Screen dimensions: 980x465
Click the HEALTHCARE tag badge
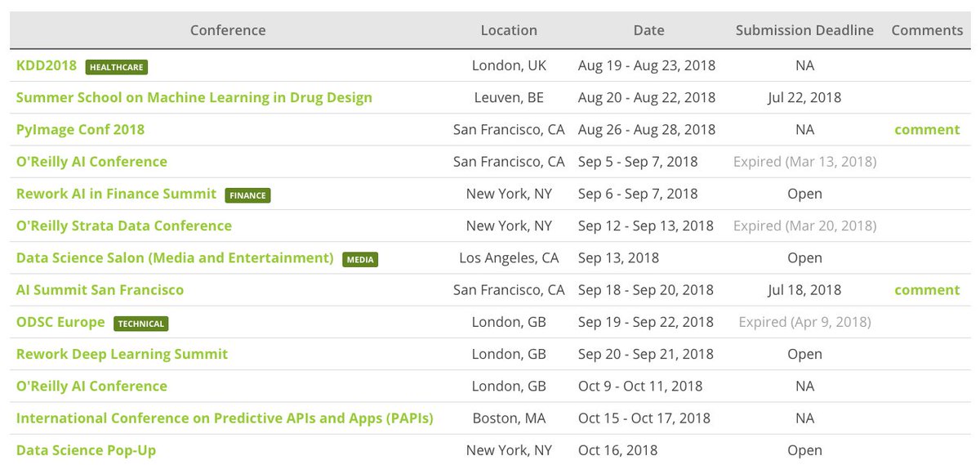(x=117, y=67)
